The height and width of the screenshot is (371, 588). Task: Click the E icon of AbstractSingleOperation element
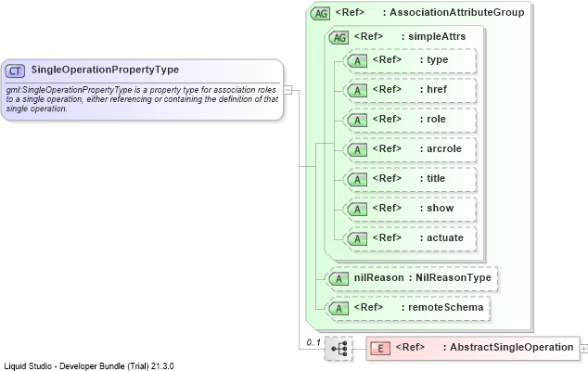[x=380, y=349]
